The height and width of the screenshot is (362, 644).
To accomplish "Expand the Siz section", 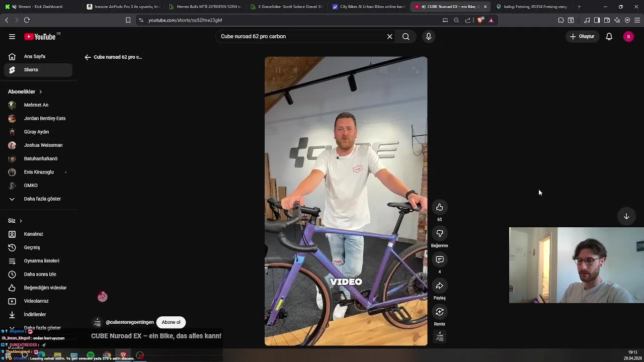I will pyautogui.click(x=15, y=221).
